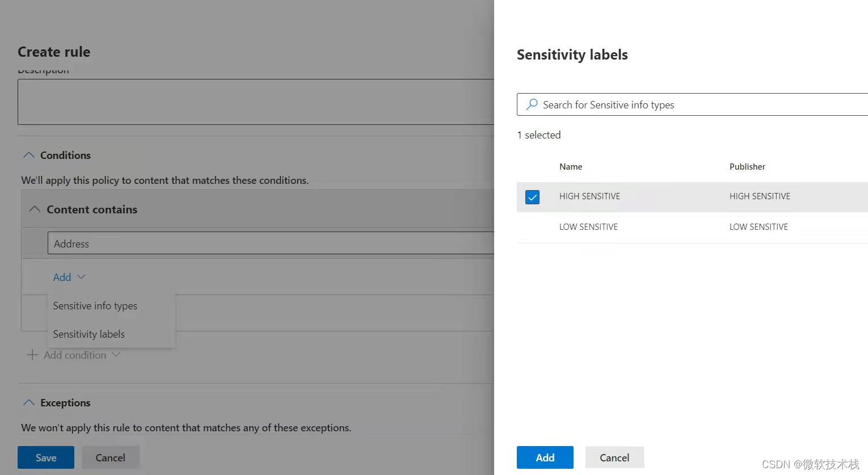Cancel the Sensitivity labels panel
Image resolution: width=868 pixels, height=475 pixels.
click(x=614, y=457)
